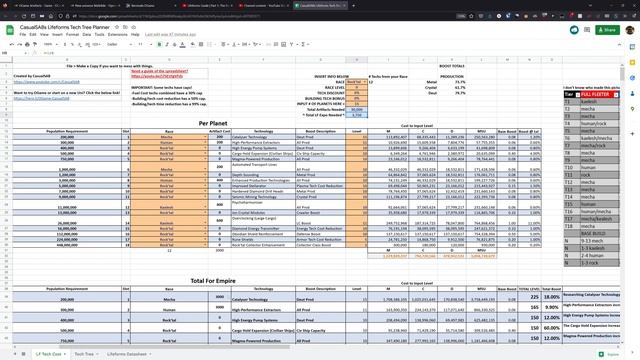
Task: Open the Tasks side panel icon
Action: coord(632,78)
